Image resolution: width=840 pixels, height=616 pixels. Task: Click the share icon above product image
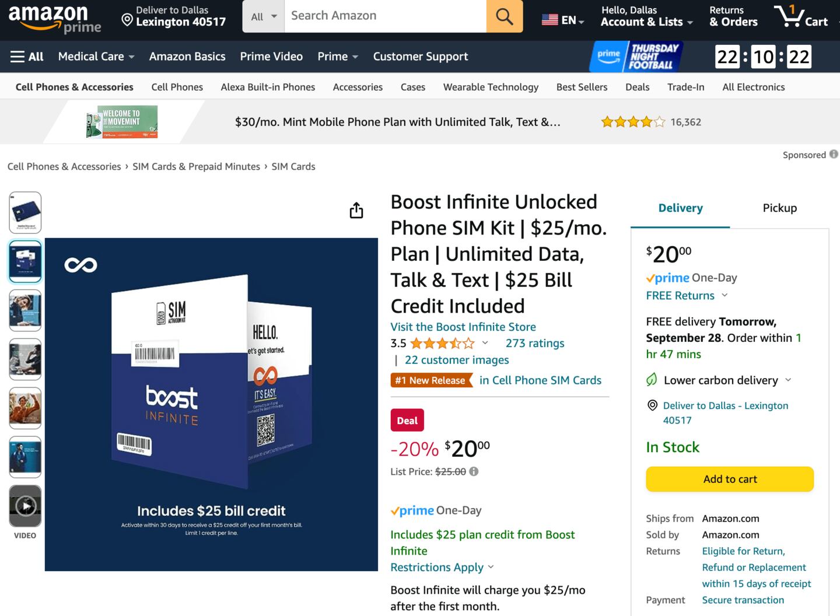point(356,210)
